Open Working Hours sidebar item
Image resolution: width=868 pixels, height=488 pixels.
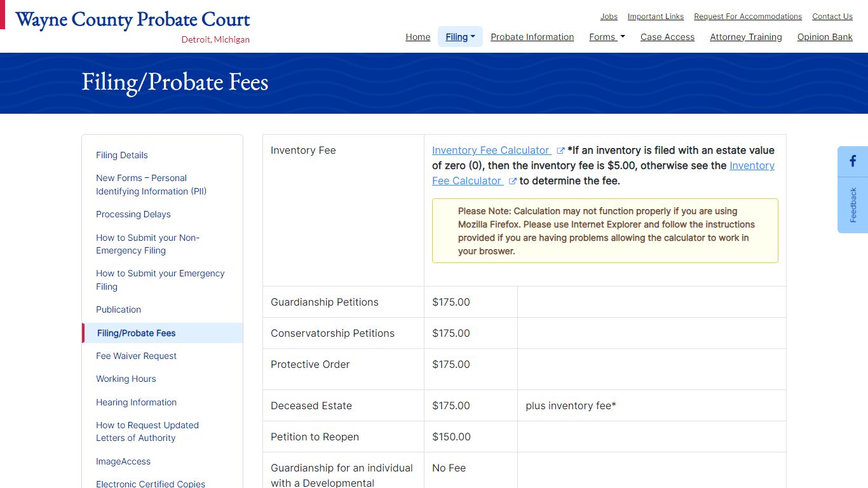pyautogui.click(x=126, y=379)
